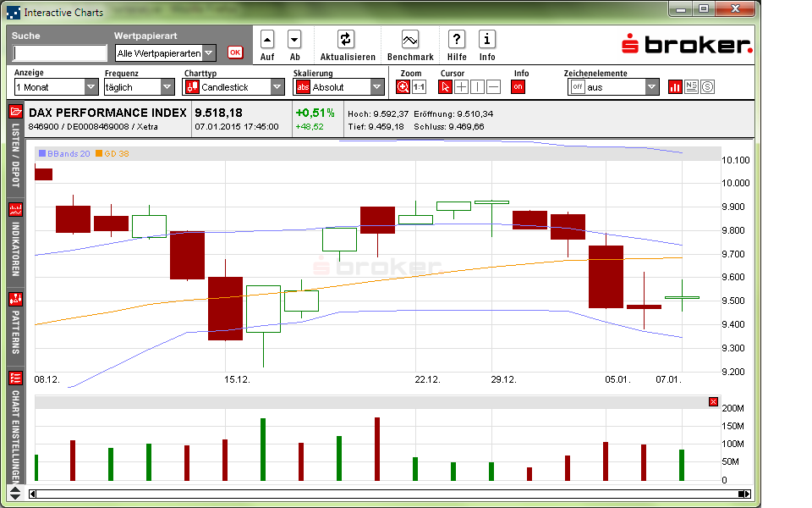Select the vertical line cursor mode

point(477,87)
